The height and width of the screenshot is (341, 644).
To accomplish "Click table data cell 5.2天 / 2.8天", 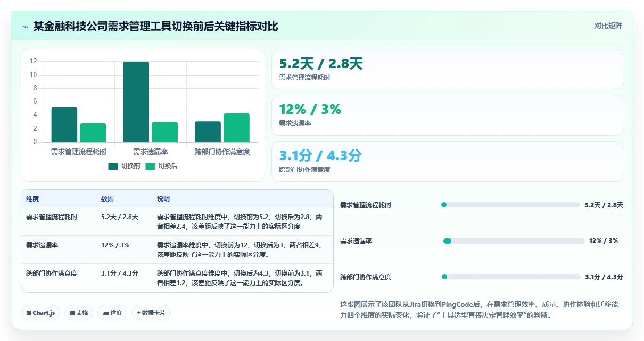I will coord(120,217).
